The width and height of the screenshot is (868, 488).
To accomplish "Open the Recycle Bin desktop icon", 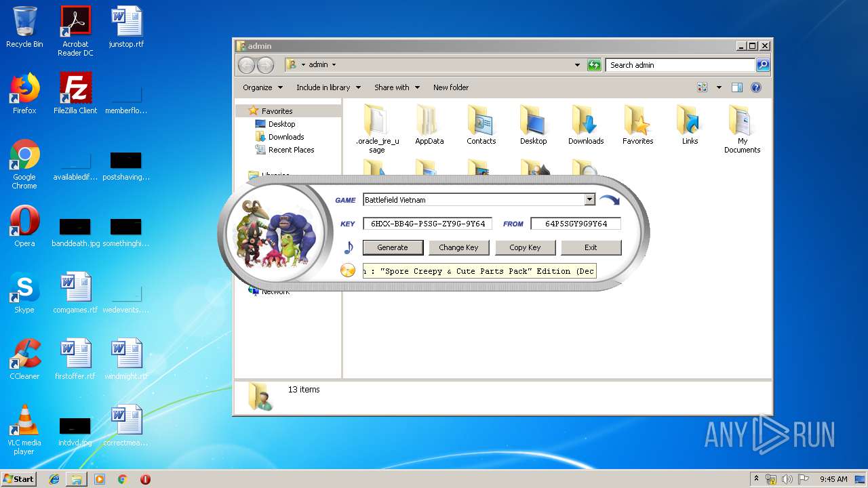I will (24, 27).
